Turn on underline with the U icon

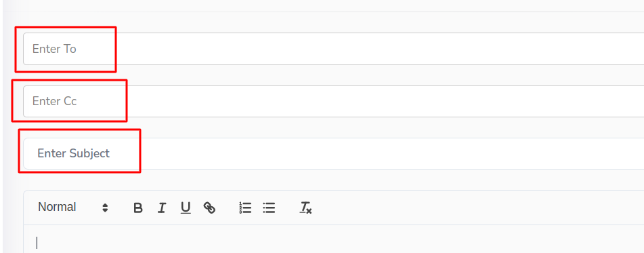click(x=186, y=208)
